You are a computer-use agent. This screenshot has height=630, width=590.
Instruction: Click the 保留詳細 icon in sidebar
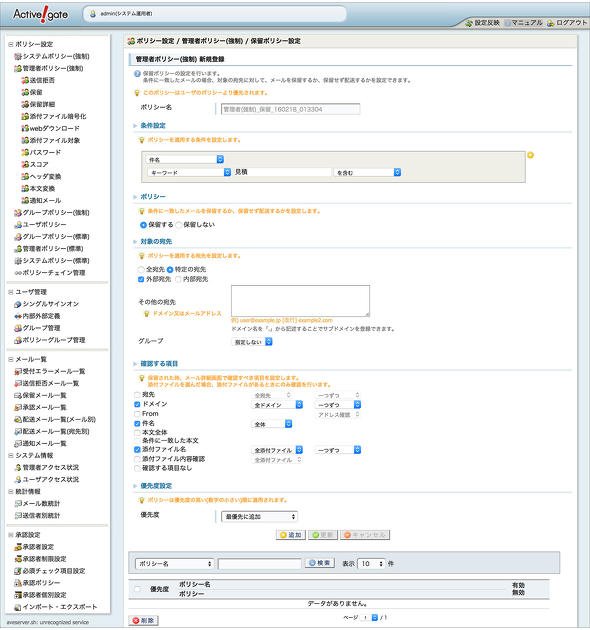[25, 104]
